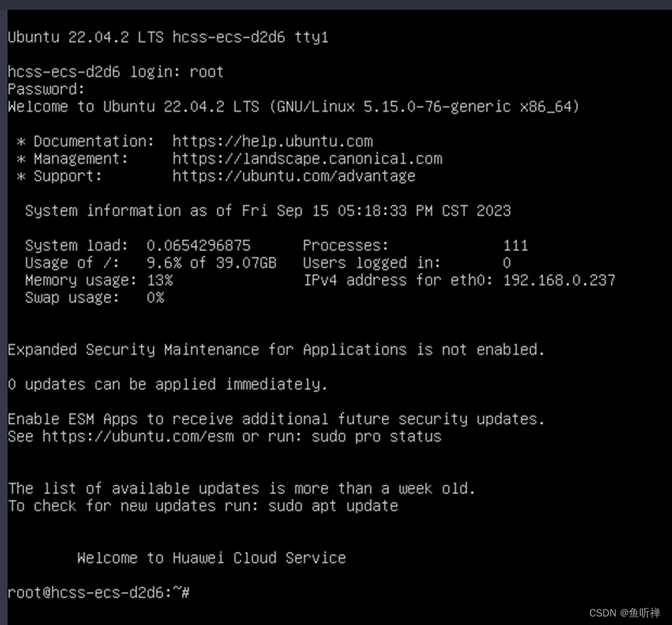Screen dimensions: 672x625
Task: Click the https://help.ubuntu.com URL
Action: tap(272, 141)
